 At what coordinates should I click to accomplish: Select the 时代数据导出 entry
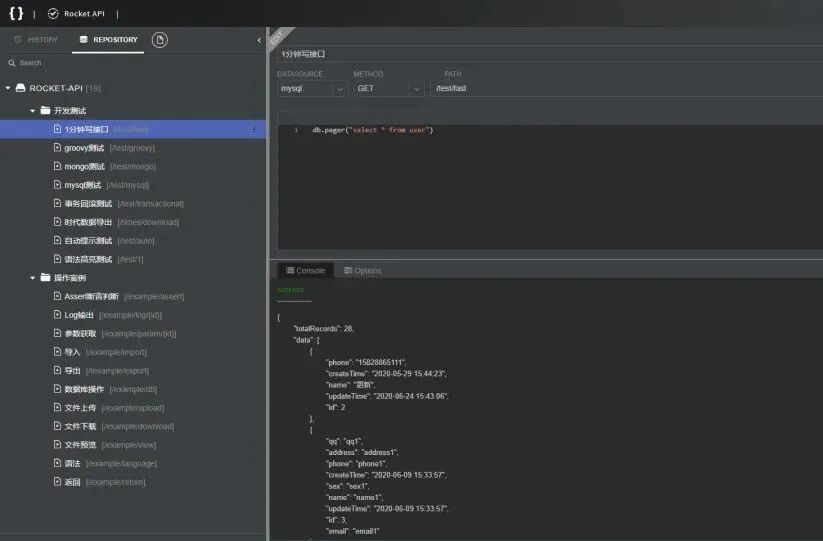click(x=133, y=222)
